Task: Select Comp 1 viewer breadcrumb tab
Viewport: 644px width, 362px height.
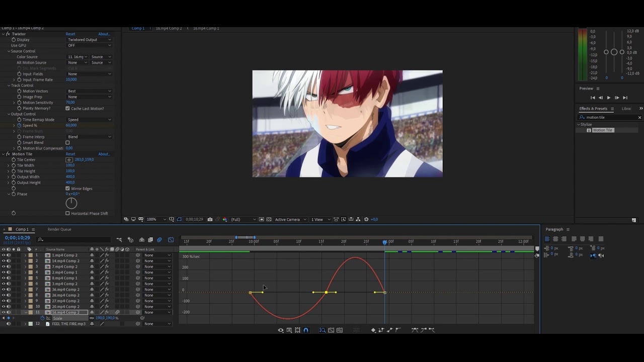Action: (138, 28)
